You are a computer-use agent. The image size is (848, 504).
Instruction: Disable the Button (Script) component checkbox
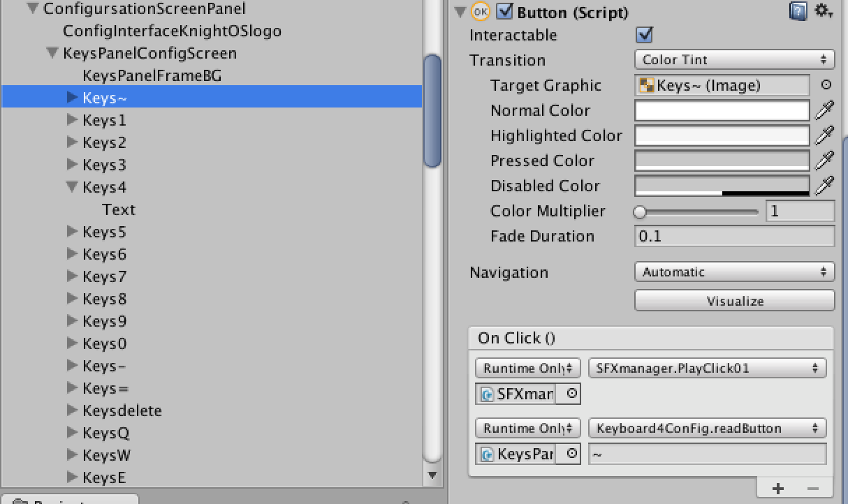(504, 12)
